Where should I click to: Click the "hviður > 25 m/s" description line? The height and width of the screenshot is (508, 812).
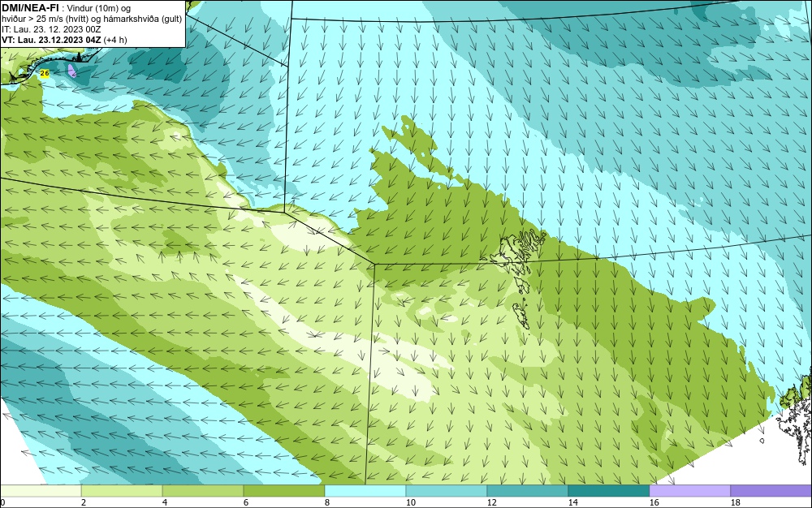point(92,19)
